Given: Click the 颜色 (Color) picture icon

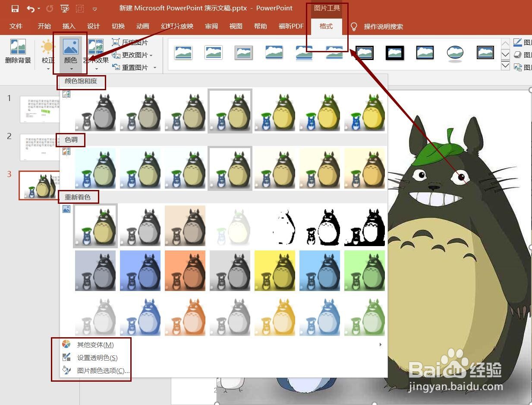Looking at the screenshot, I should 70,47.
